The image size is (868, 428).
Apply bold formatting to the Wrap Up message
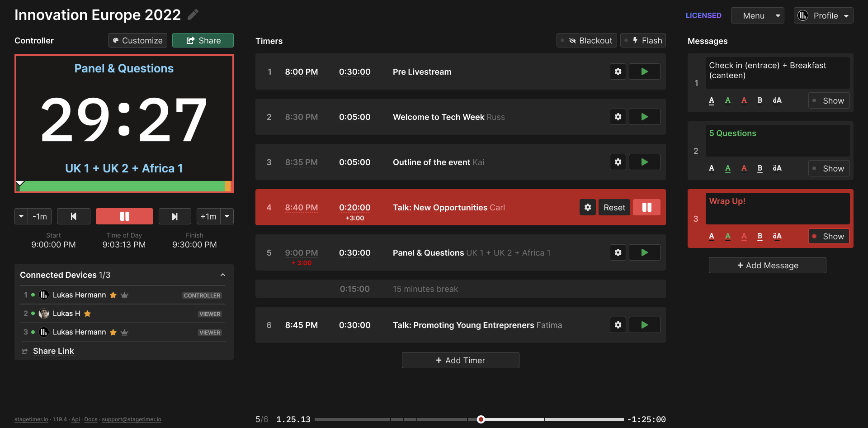760,236
